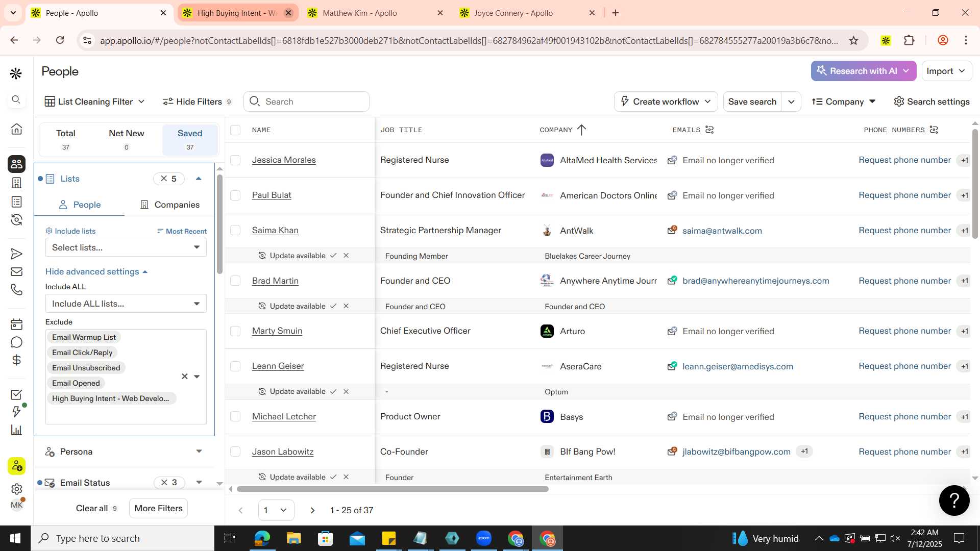
Task: Open Meetings via calendar sidebar icon
Action: tap(16, 324)
